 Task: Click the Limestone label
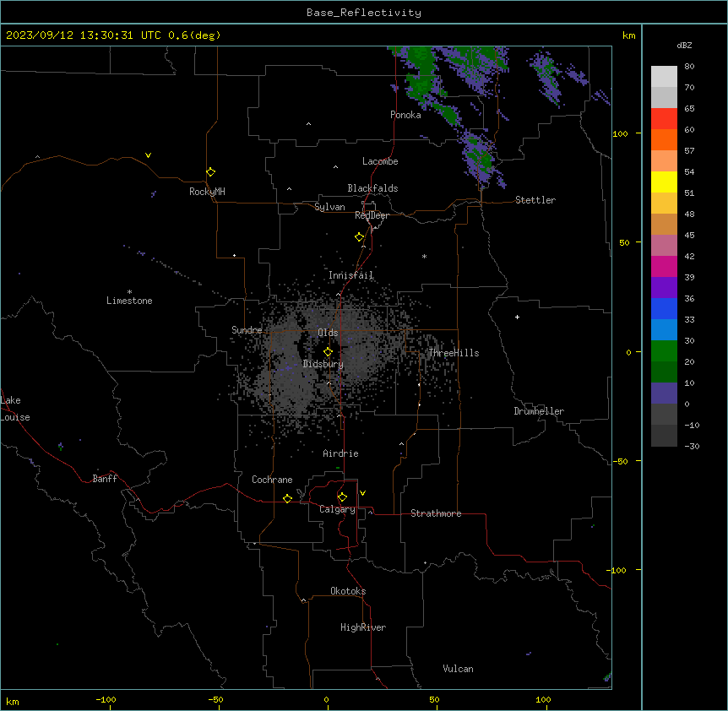[x=129, y=301]
